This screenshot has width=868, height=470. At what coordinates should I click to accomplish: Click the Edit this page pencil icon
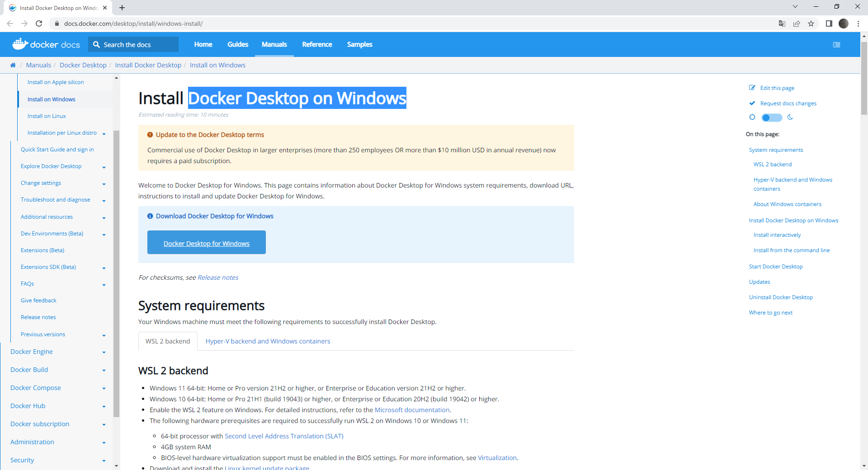(x=752, y=88)
